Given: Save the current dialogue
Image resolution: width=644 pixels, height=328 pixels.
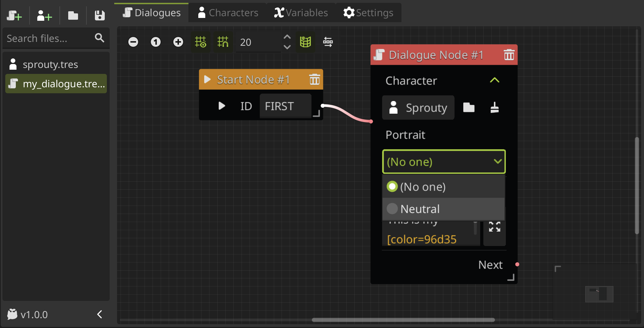Looking at the screenshot, I should 99,15.
